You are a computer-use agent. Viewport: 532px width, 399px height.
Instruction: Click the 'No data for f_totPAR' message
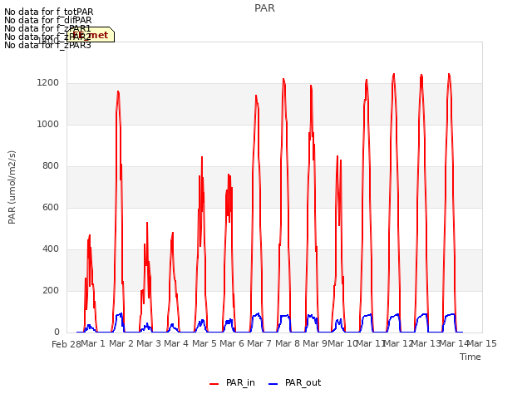tap(48, 12)
